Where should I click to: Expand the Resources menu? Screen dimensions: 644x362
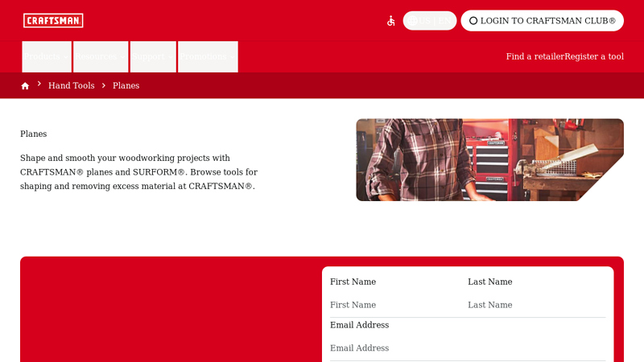101,56
